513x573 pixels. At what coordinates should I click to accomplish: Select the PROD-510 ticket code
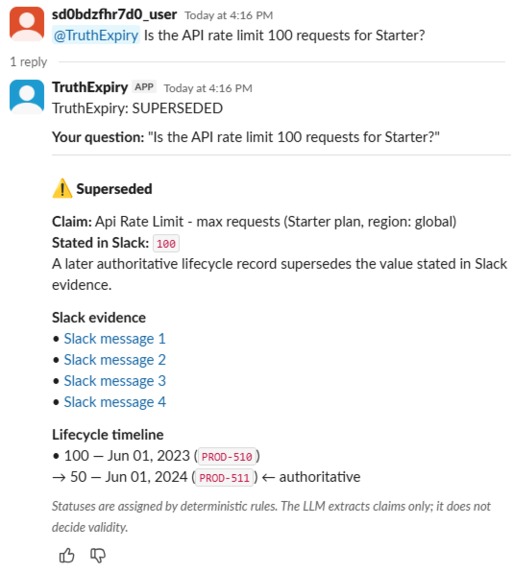pos(227,456)
